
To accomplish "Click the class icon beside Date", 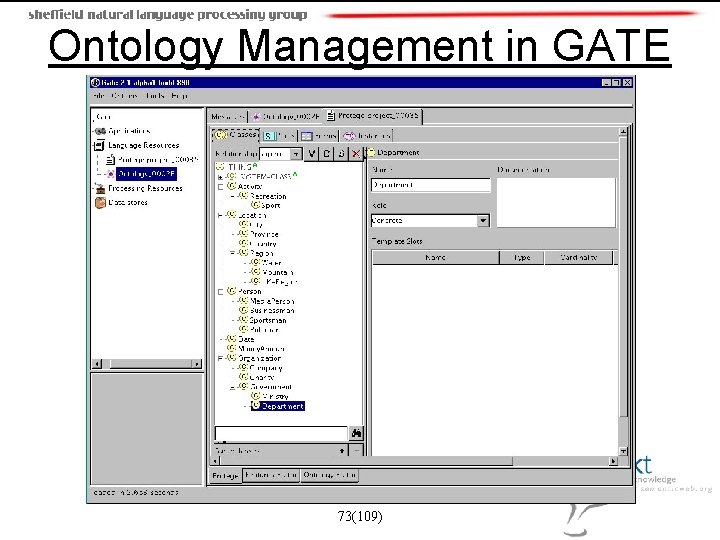I will pos(232,339).
